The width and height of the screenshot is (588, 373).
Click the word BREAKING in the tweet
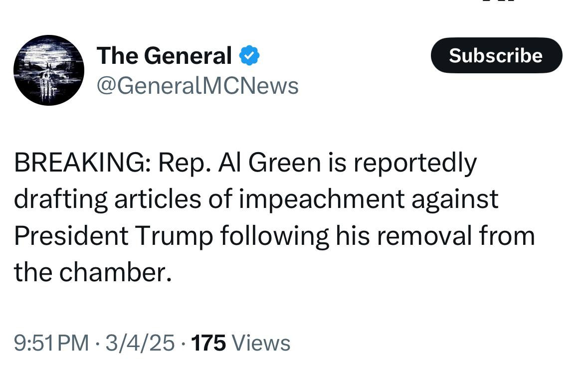(80, 162)
